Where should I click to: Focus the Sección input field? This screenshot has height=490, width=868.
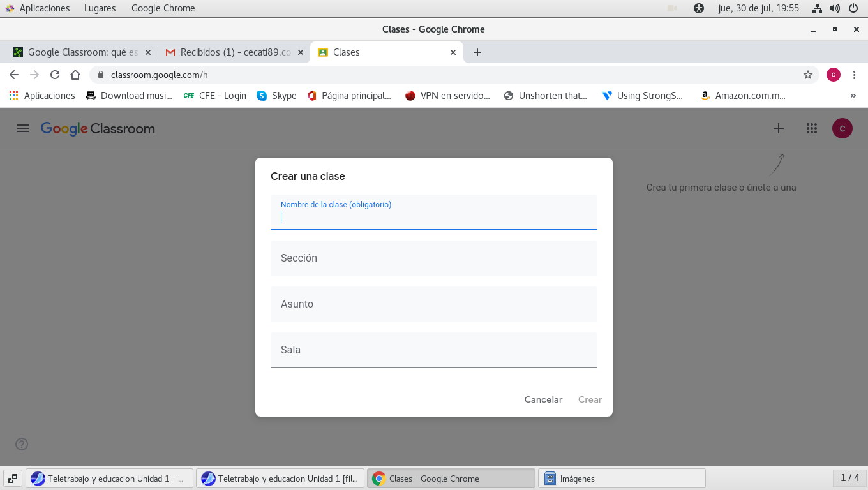tap(433, 258)
